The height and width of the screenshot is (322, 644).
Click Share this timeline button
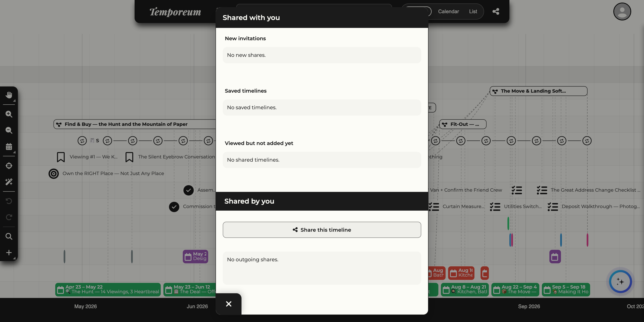[322, 230]
